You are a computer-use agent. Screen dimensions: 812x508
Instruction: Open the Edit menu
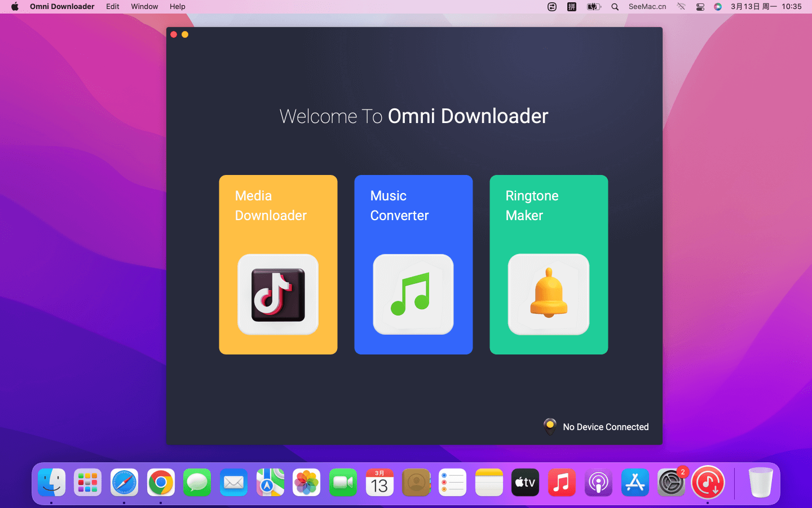[x=113, y=7]
